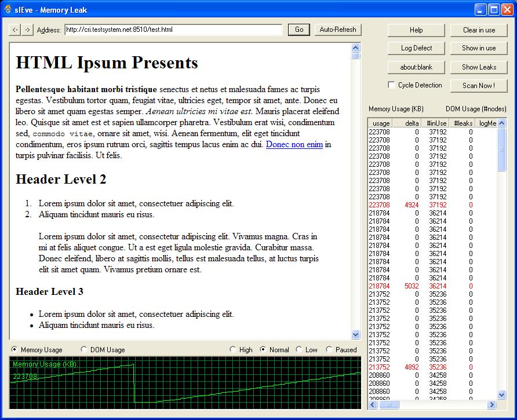Select the Paused refresh rate option

[x=329, y=350]
